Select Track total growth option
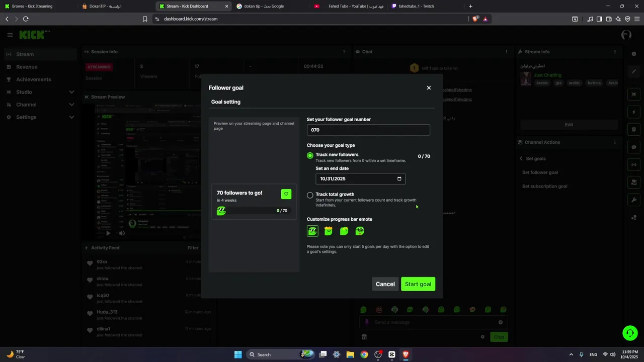Screen dimensions: 644x362 pos(310,195)
